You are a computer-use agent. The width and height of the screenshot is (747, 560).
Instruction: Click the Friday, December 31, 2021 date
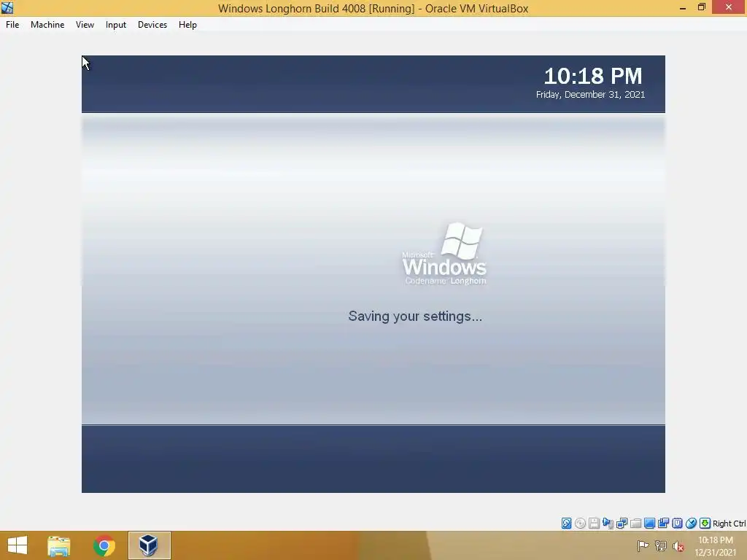pyautogui.click(x=590, y=94)
